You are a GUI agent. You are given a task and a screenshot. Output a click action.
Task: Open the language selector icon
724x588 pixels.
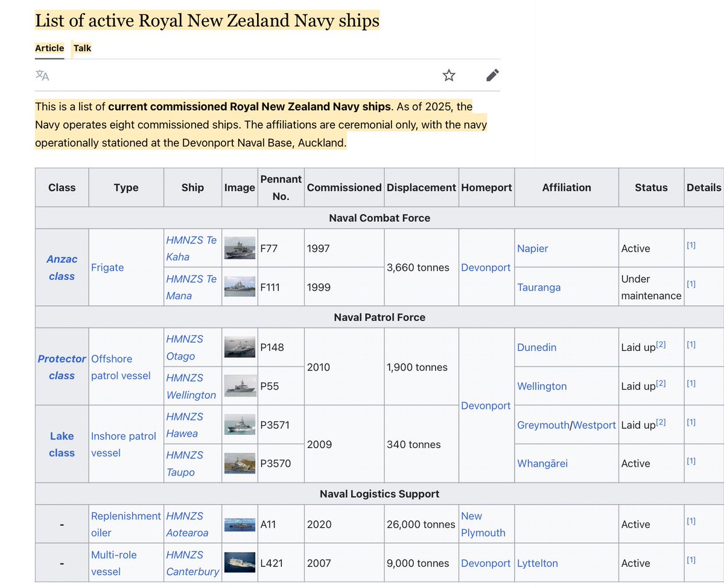[x=42, y=75]
